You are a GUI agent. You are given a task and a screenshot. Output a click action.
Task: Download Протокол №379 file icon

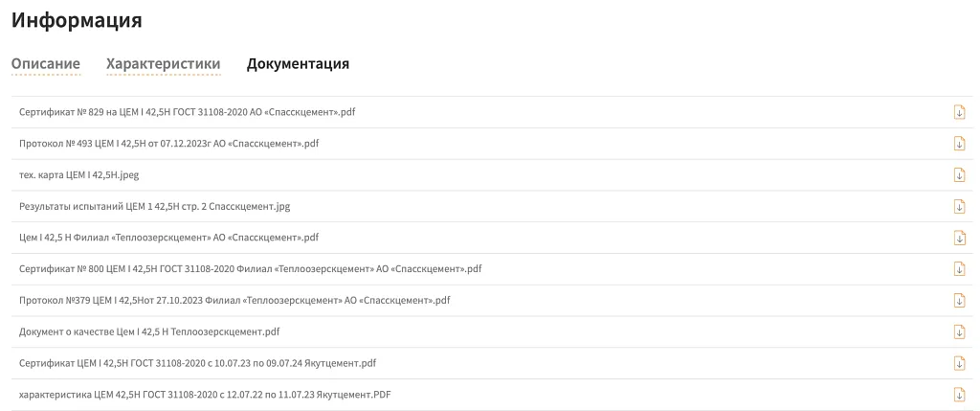pyautogui.click(x=959, y=300)
